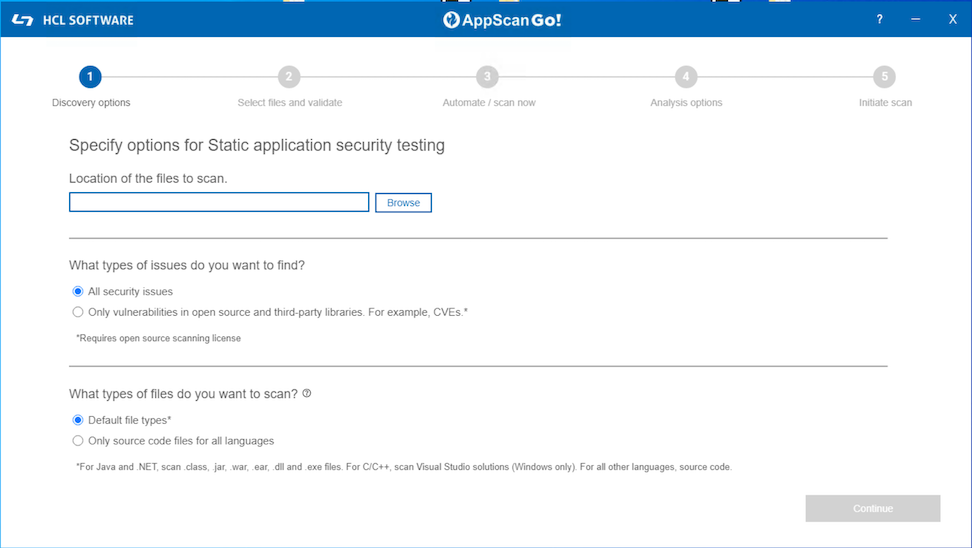This screenshot has height=548, width=972.
Task: Click step 2 circle in wizard
Action: pos(289,77)
